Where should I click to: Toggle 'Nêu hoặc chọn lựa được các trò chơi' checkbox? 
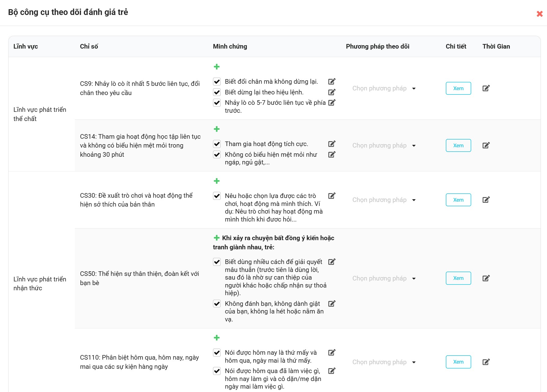click(x=217, y=196)
